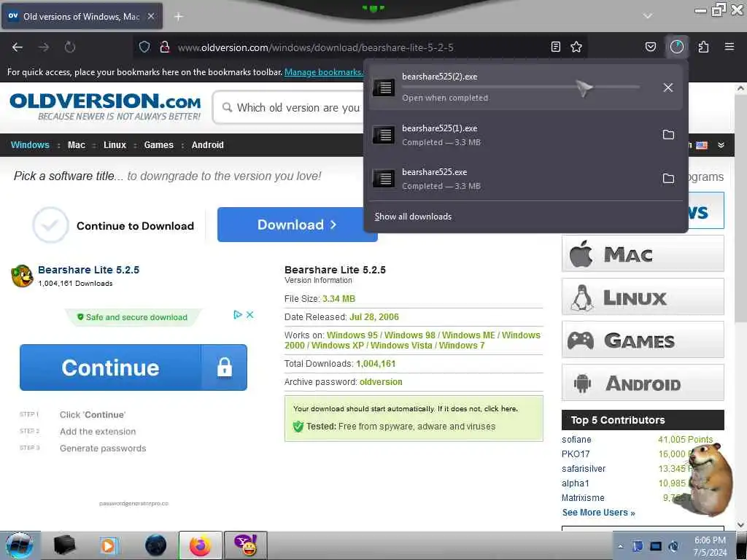This screenshot has width=747, height=560.
Task: Click the Bearshare bear icon
Action: [x=22, y=276]
